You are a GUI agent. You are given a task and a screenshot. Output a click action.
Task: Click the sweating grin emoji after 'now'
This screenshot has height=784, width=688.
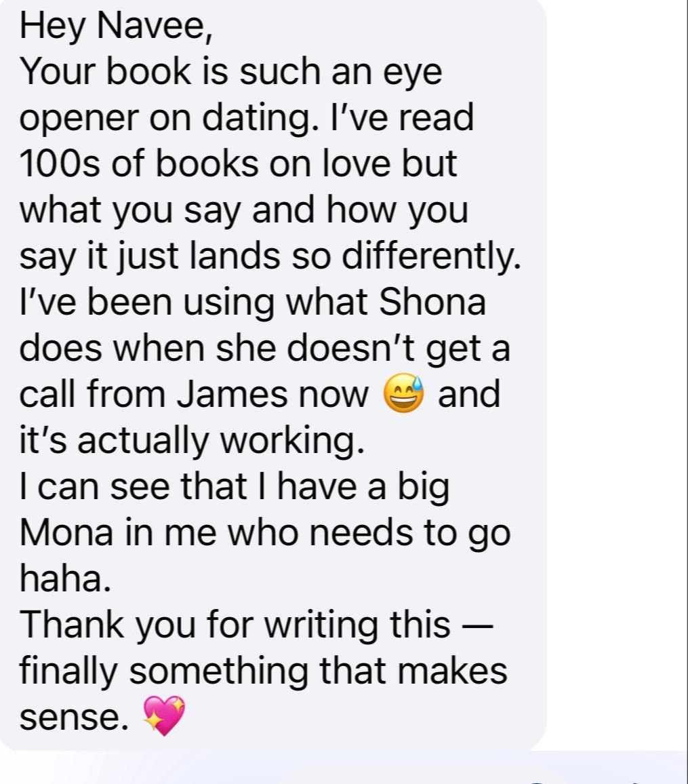(403, 393)
